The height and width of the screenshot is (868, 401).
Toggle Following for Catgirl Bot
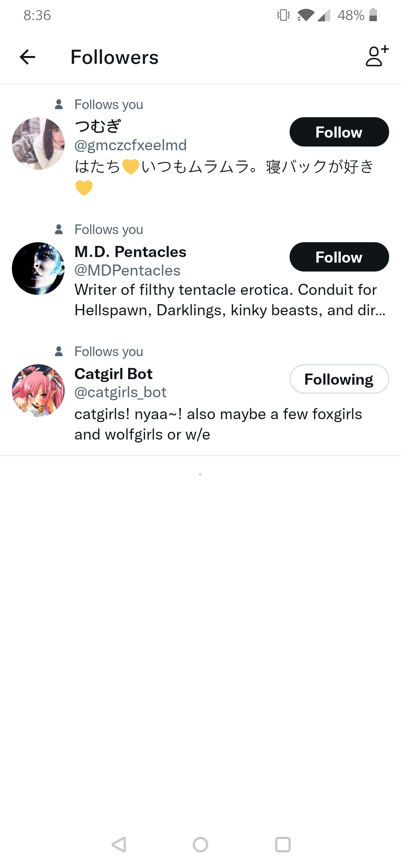(339, 379)
